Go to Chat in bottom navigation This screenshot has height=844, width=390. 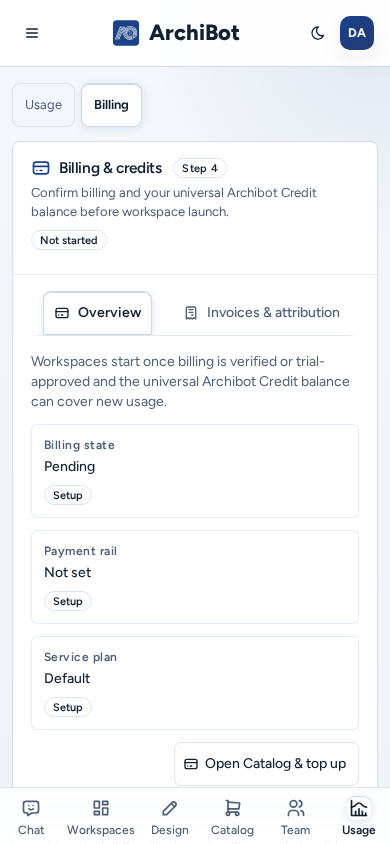pyautogui.click(x=31, y=817)
